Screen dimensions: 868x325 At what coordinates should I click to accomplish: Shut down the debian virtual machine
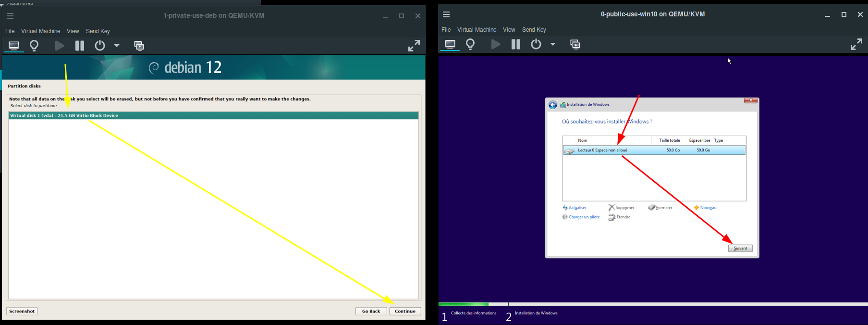[x=100, y=46]
